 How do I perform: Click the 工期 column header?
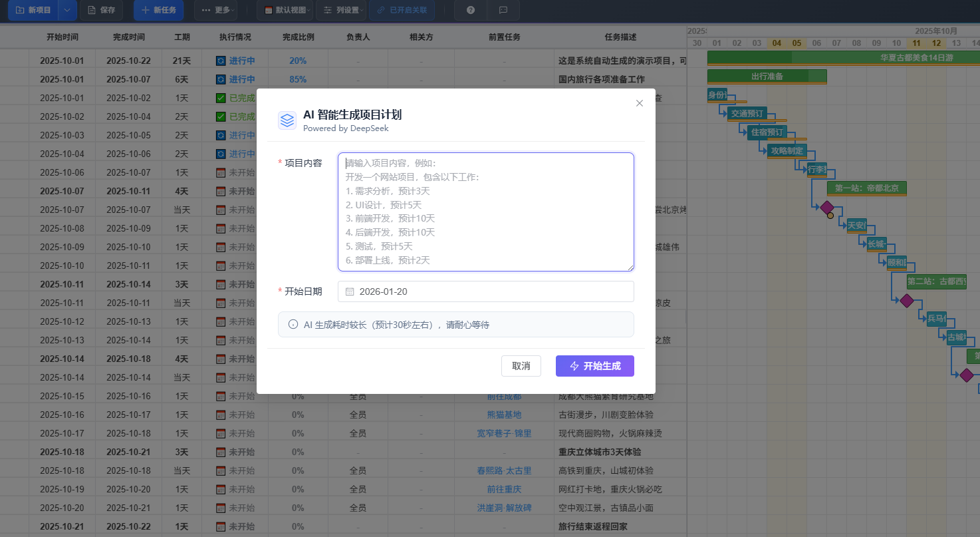pyautogui.click(x=182, y=37)
